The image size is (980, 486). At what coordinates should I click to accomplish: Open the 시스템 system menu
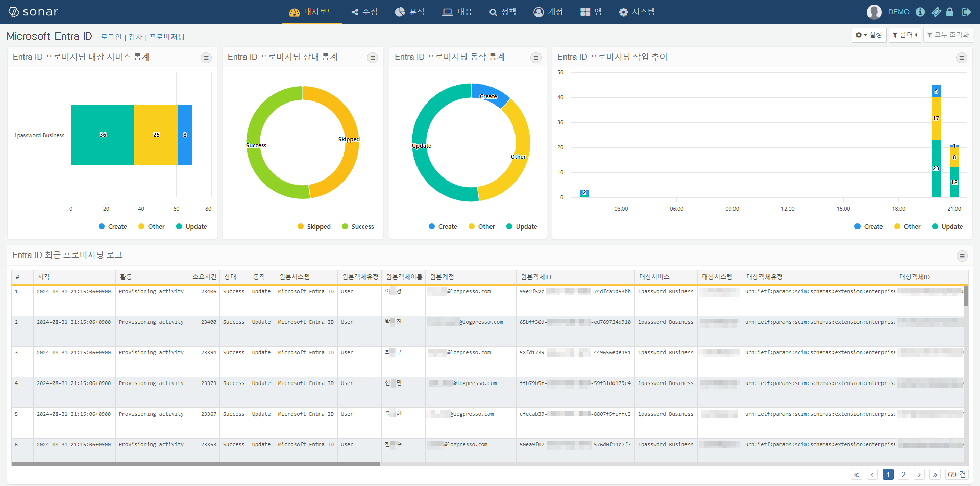636,12
